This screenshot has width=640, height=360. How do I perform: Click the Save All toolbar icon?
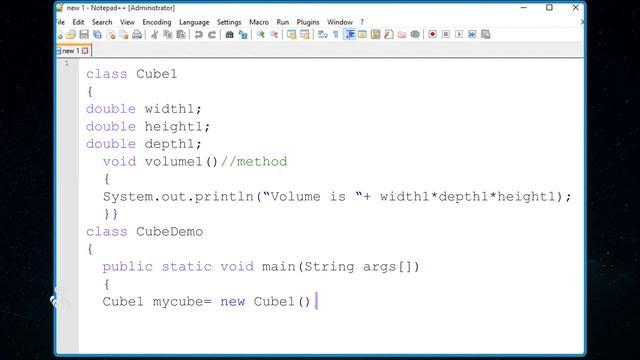point(97,35)
